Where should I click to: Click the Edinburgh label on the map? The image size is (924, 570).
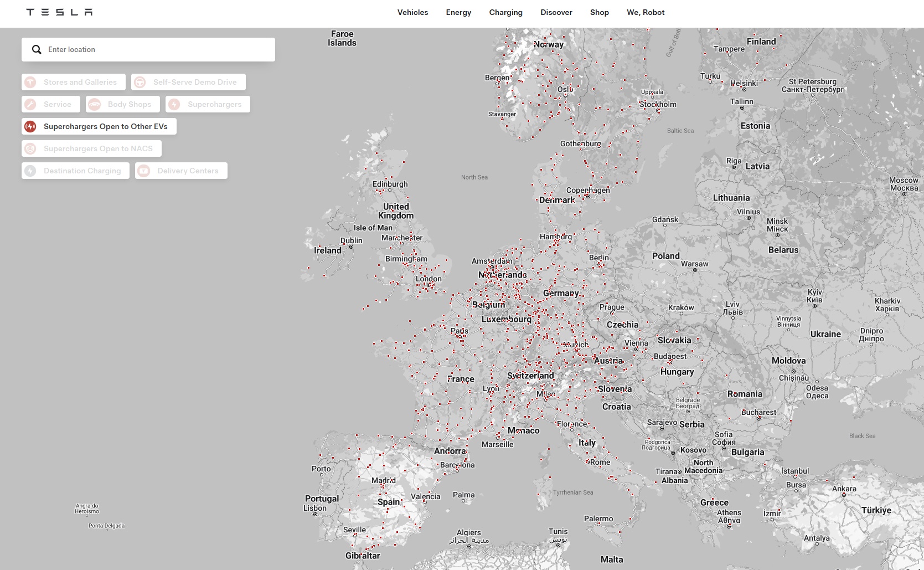[390, 184]
